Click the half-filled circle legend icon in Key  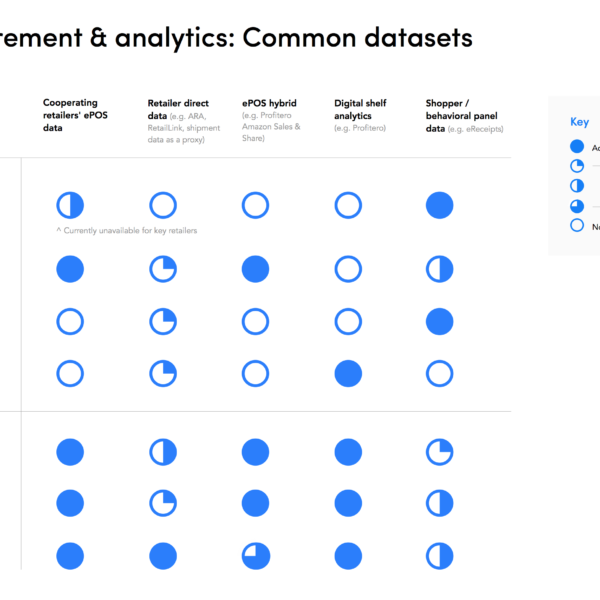click(x=577, y=186)
